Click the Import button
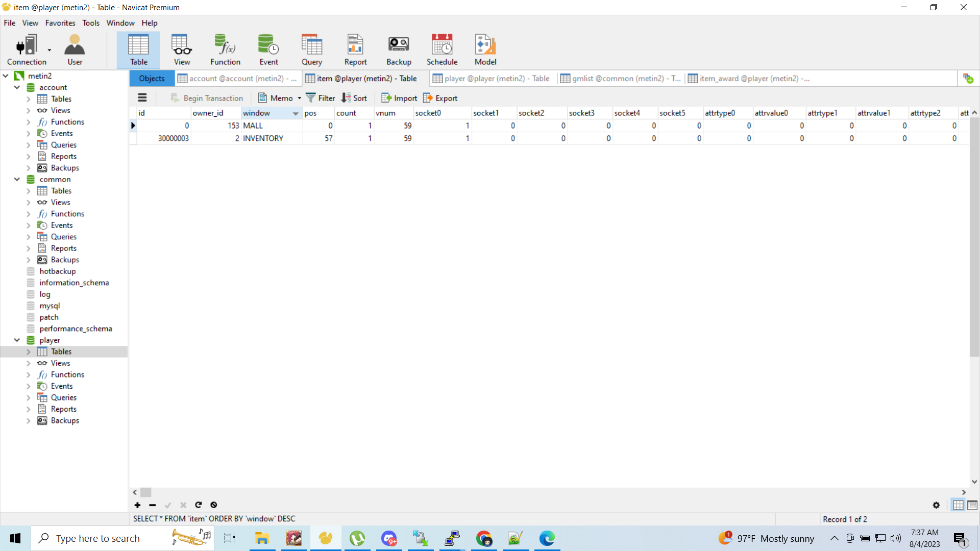Screen dimensions: 980x551 click(x=399, y=98)
